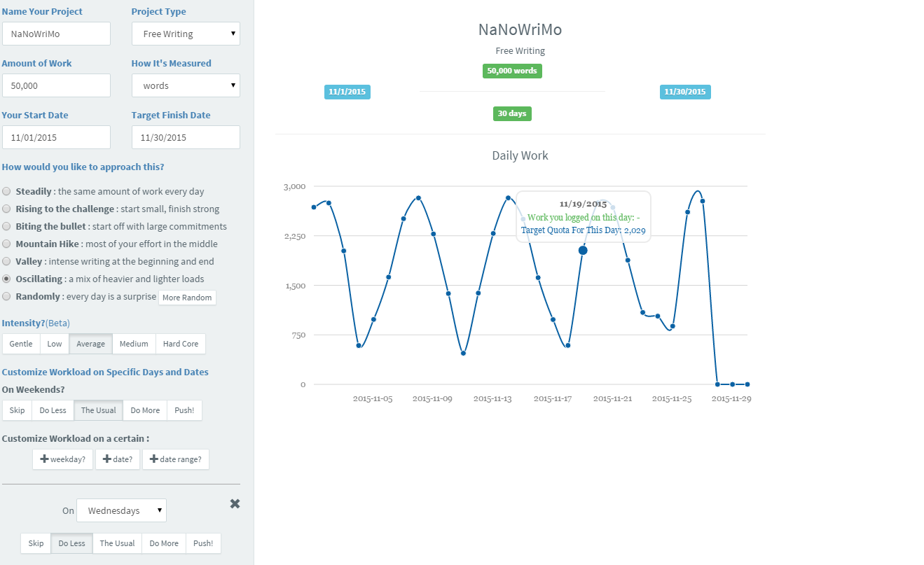Screen dimensions: 924x565
Task: Set intensity to Gentle
Action: tap(21, 344)
